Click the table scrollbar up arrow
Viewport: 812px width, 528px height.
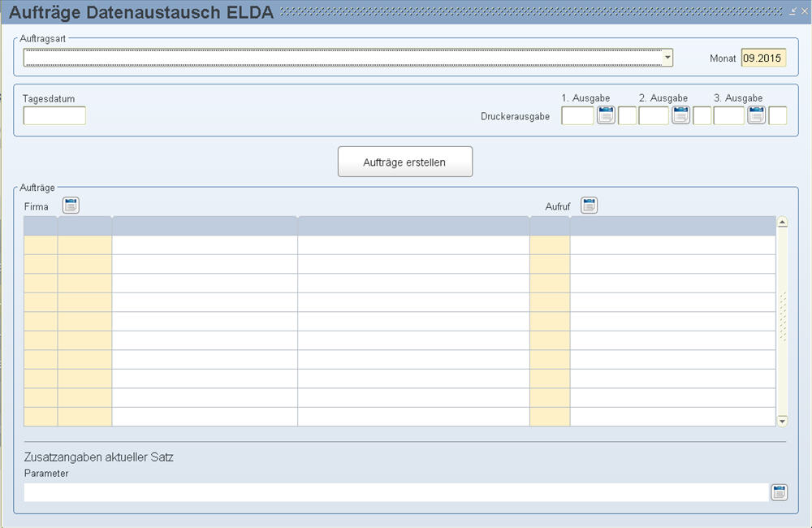(x=782, y=223)
